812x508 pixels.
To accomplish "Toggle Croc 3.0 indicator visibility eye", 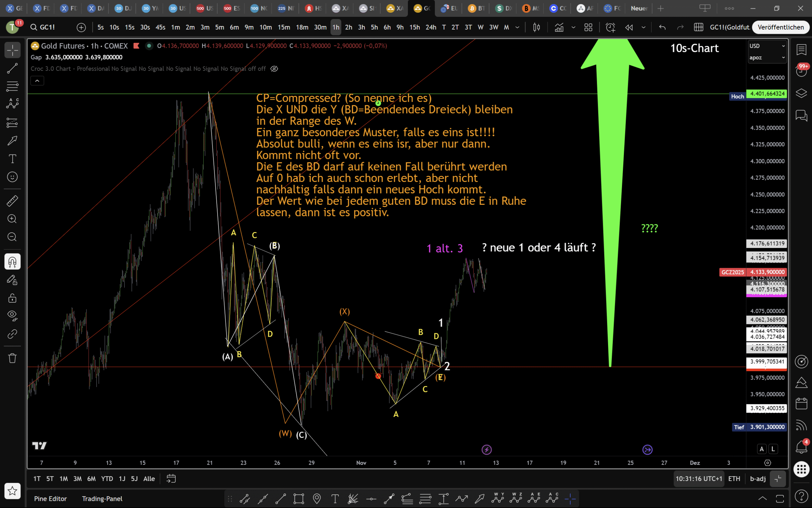I will [274, 69].
